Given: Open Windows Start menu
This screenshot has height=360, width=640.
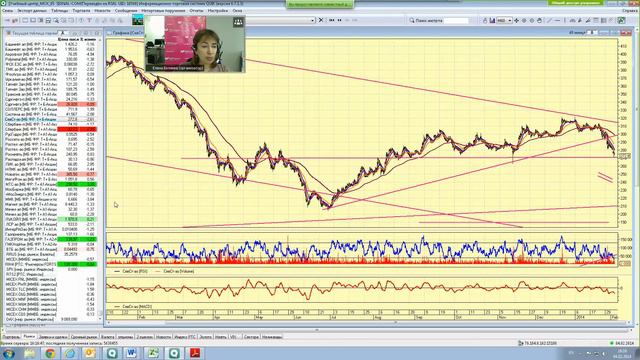Looking at the screenshot, I should pyautogui.click(x=8, y=353).
